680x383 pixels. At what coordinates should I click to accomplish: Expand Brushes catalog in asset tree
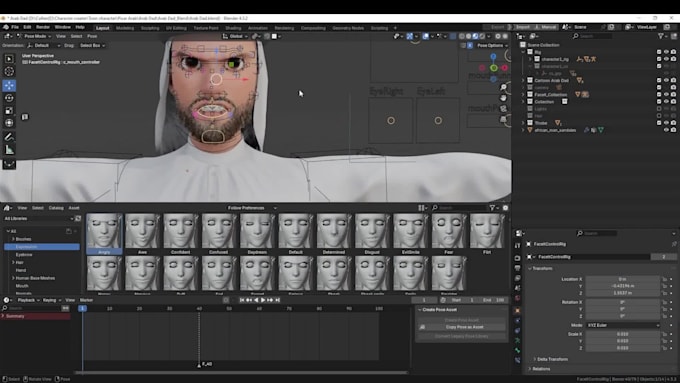pyautogui.click(x=13, y=239)
